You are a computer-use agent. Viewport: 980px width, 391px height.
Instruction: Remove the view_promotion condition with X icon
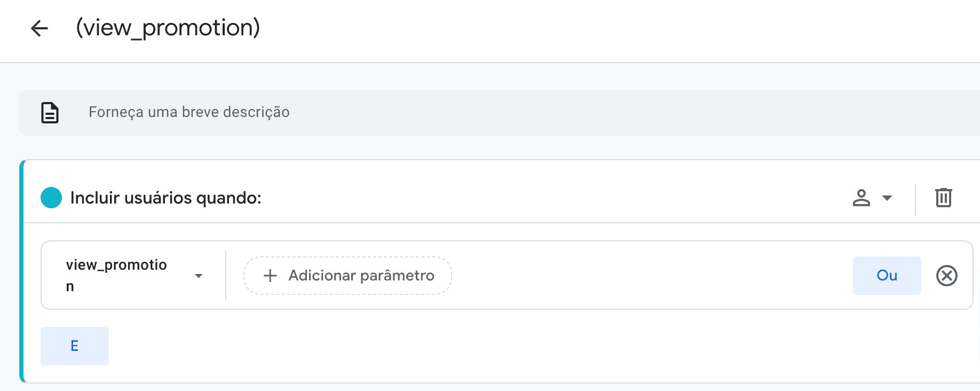click(x=946, y=276)
